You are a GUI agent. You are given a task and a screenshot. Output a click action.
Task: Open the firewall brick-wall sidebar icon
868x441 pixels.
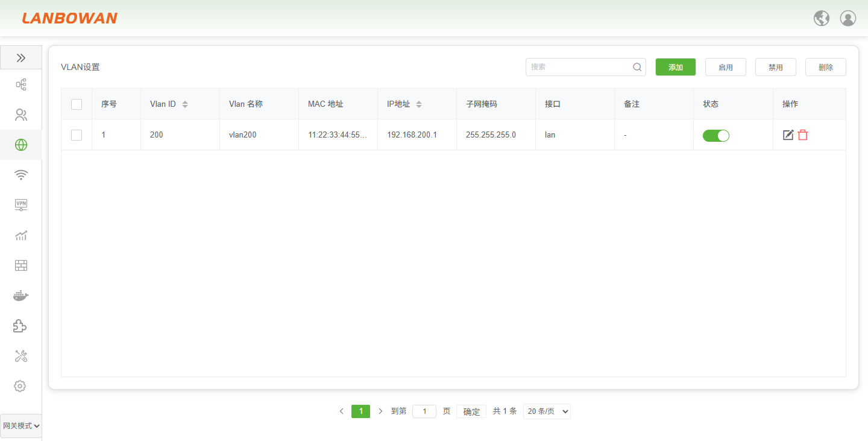21,265
